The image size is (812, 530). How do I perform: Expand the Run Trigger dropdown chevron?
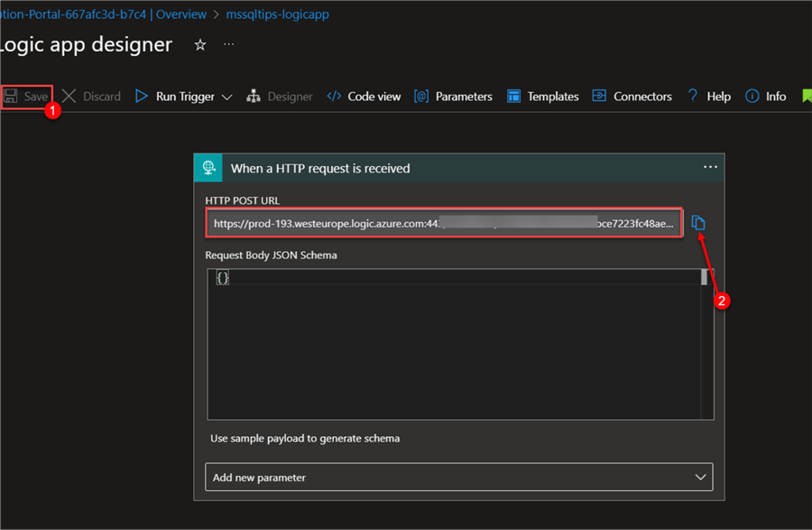point(226,97)
